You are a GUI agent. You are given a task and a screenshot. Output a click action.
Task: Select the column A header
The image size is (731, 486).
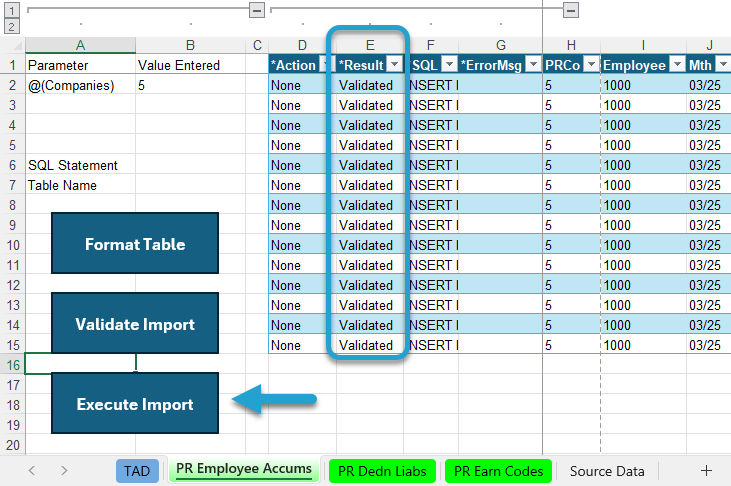click(x=80, y=45)
